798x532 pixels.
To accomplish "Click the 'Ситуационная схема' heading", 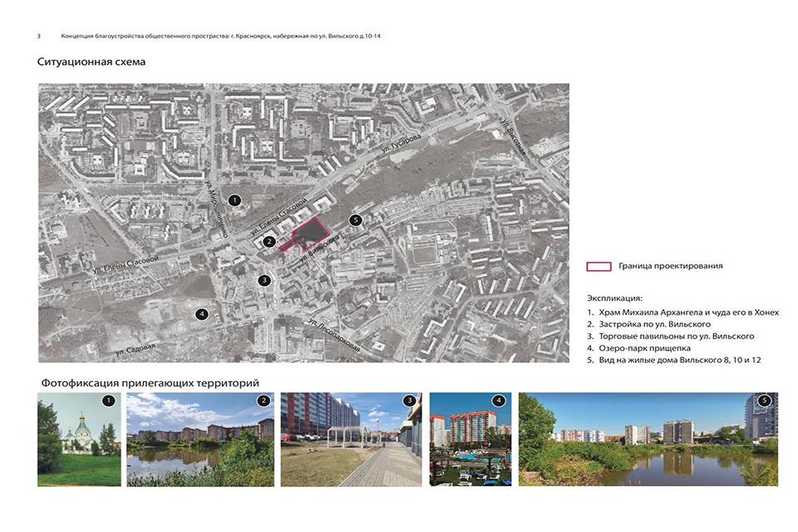I will pos(91,62).
